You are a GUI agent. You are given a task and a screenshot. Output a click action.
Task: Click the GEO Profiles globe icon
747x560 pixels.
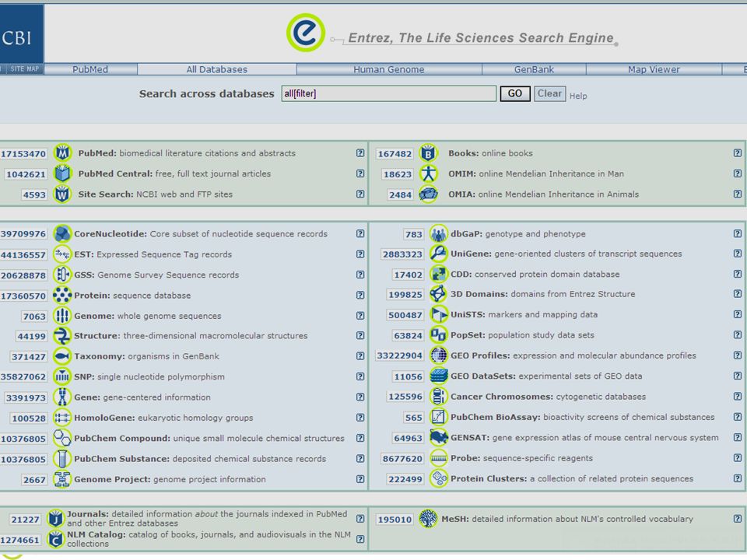(x=438, y=355)
